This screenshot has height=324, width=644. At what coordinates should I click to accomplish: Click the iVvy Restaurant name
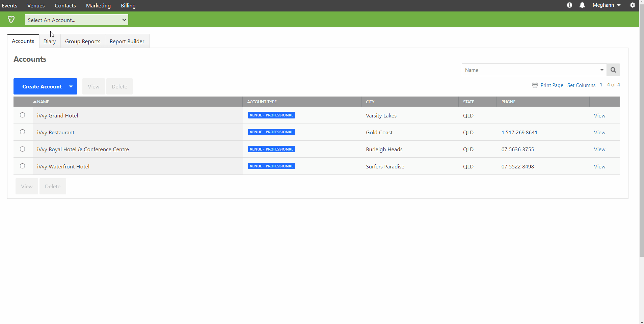coord(56,132)
